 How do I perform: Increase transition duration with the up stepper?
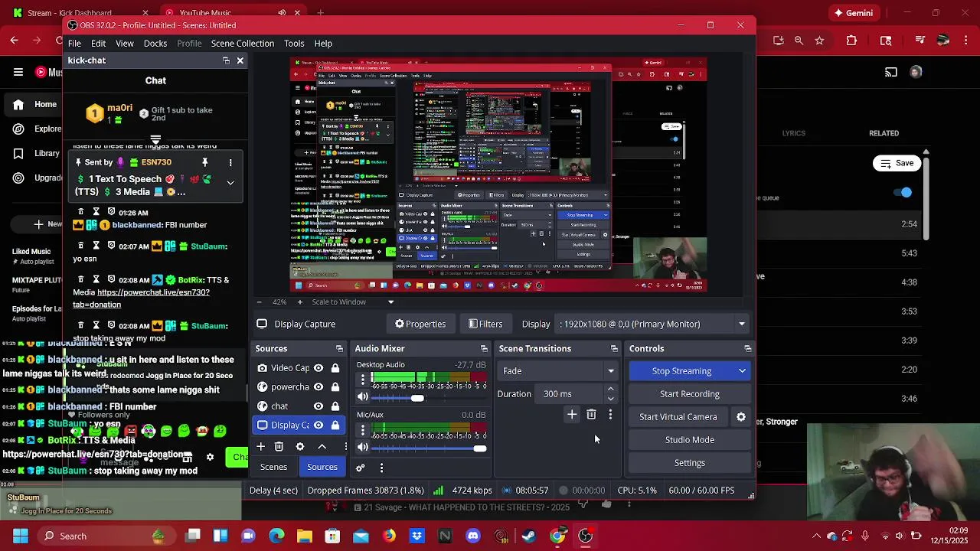coord(610,390)
